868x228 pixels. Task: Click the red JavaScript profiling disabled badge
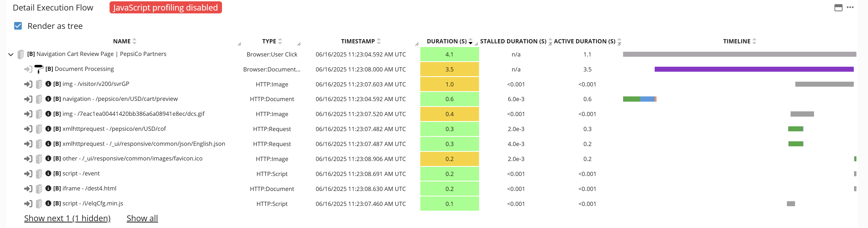[x=165, y=7]
